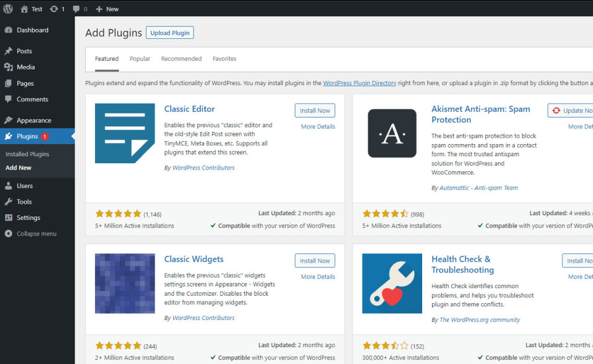Screen dimensions: 593x364
Task: Select the Favorites tab
Action: [x=224, y=59]
